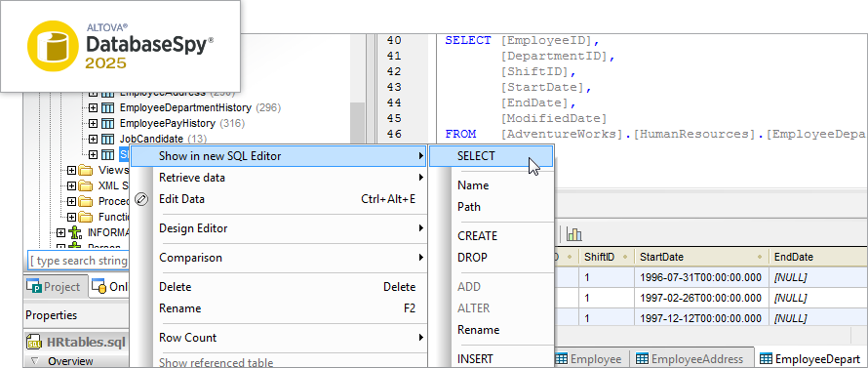Click the HRtables.sql properties title
The width and height of the screenshot is (868, 368).
pos(87,342)
